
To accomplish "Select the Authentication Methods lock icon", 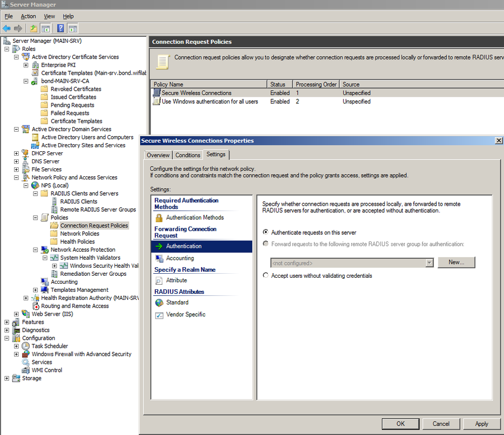I will pyautogui.click(x=159, y=218).
